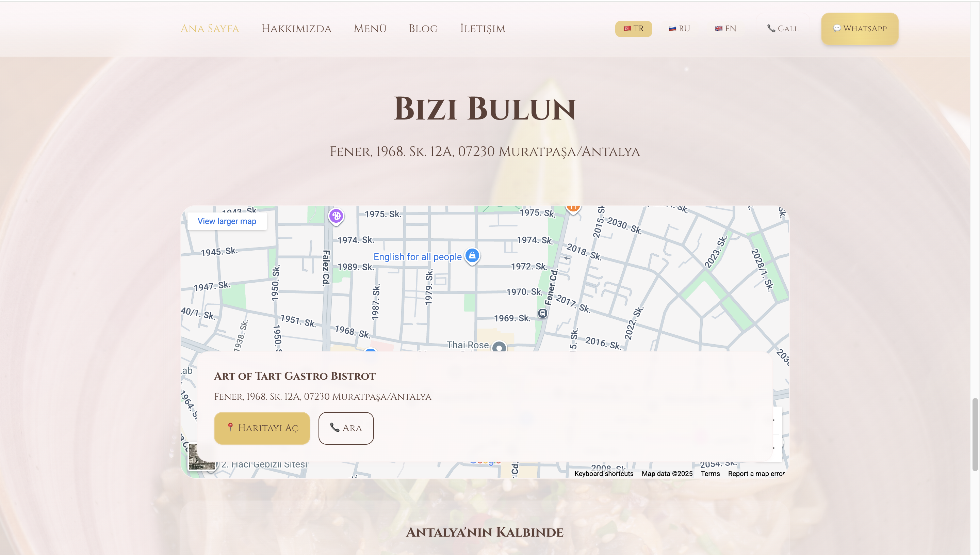The width and height of the screenshot is (980, 555).
Task: Go to Ana Sayfa menu item
Action: [x=210, y=29]
